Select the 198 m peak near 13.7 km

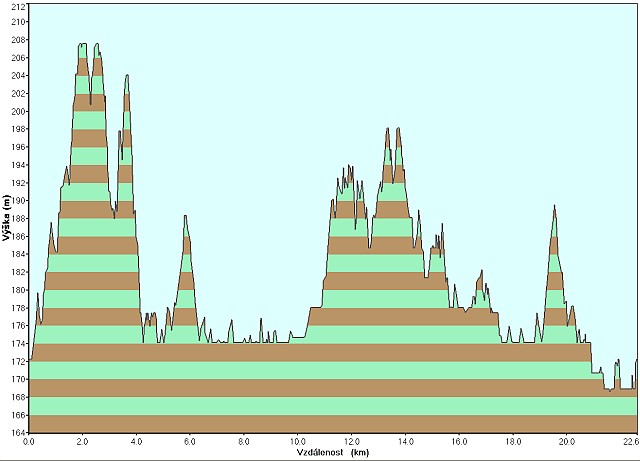pos(398,129)
